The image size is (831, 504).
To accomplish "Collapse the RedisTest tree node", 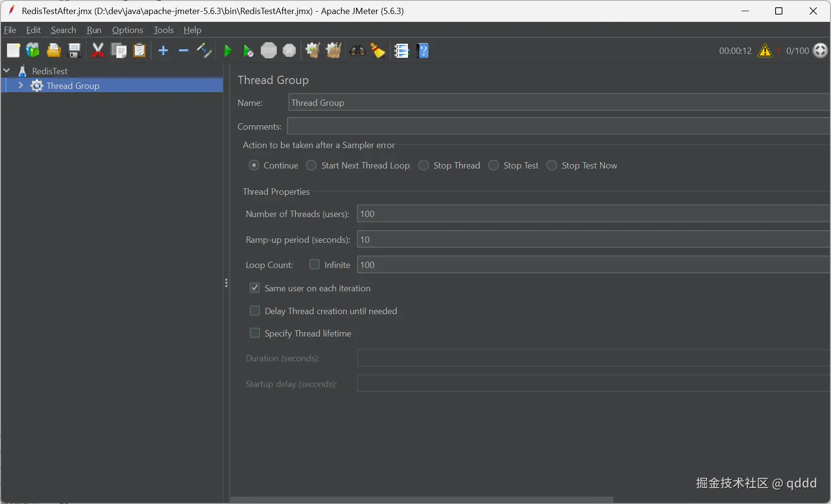I will coord(7,71).
